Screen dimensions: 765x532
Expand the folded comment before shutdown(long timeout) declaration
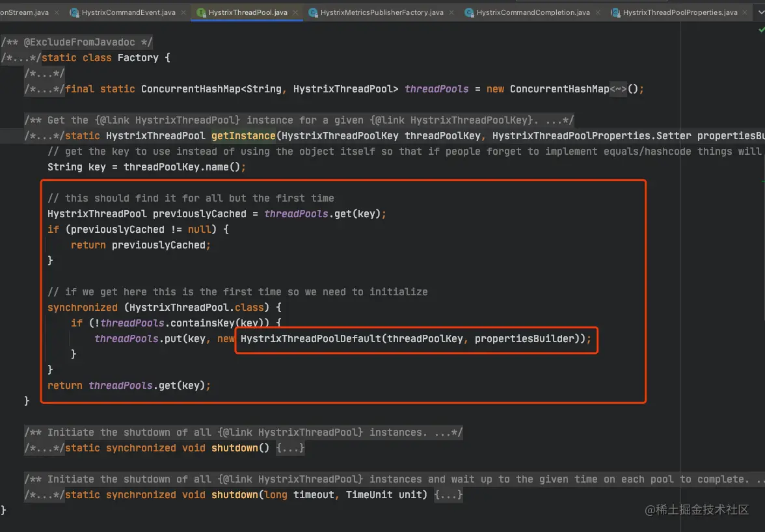[44, 494]
